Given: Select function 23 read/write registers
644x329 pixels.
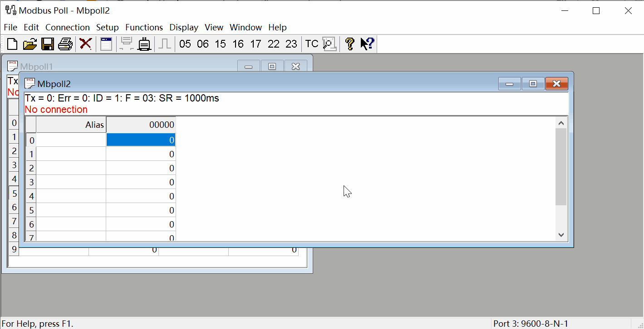Looking at the screenshot, I should (291, 44).
